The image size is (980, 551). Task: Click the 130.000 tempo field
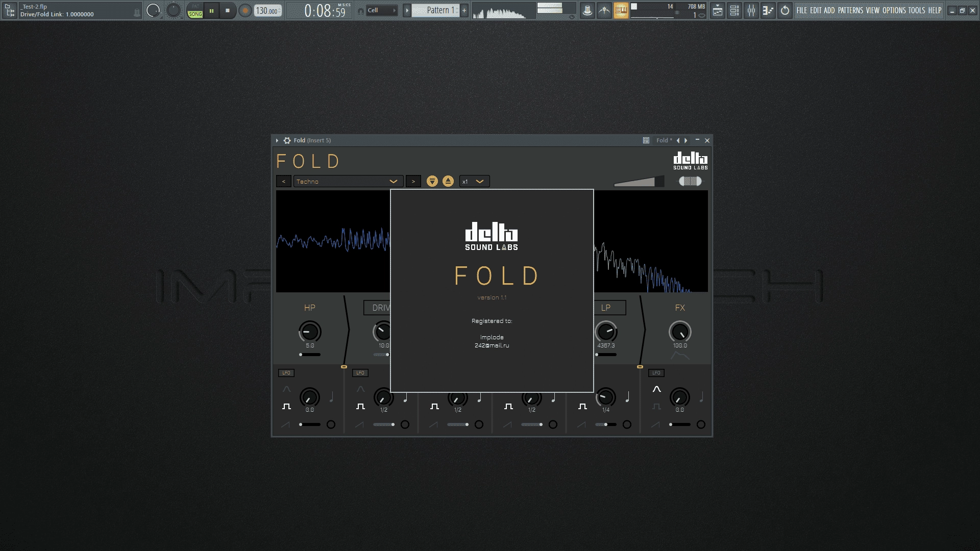pos(268,10)
